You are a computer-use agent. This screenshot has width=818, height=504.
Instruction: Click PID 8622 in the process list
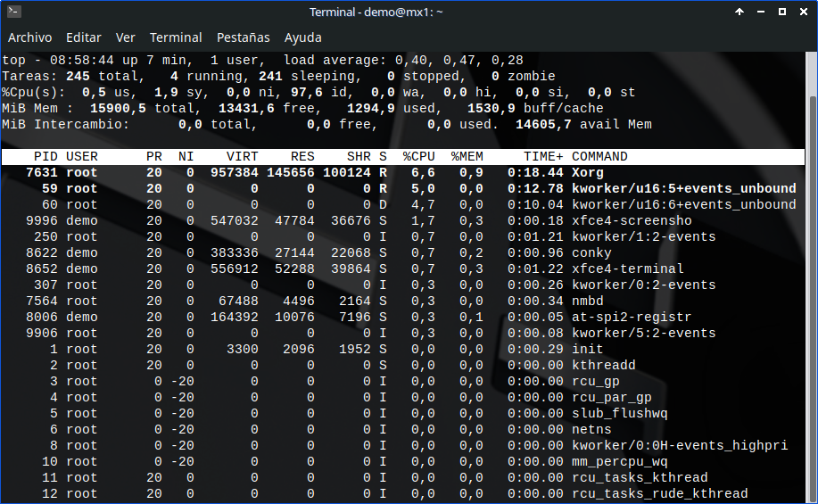tap(42, 253)
